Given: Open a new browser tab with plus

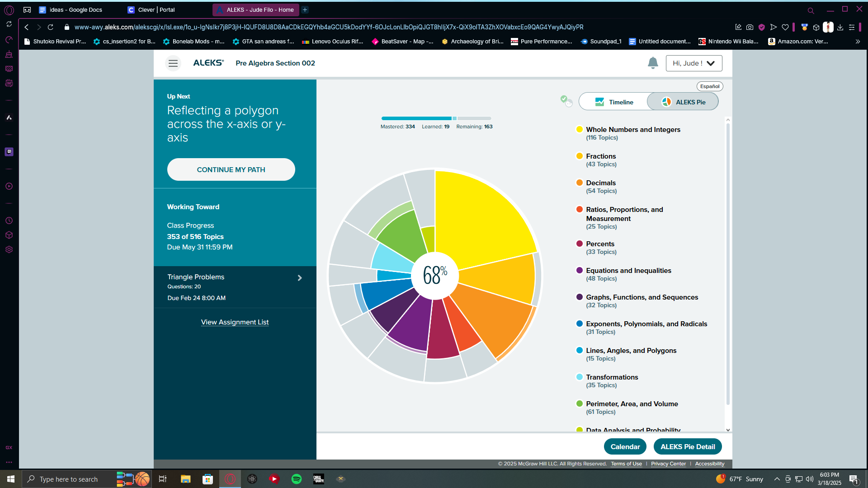Looking at the screenshot, I should pyautogui.click(x=305, y=9).
